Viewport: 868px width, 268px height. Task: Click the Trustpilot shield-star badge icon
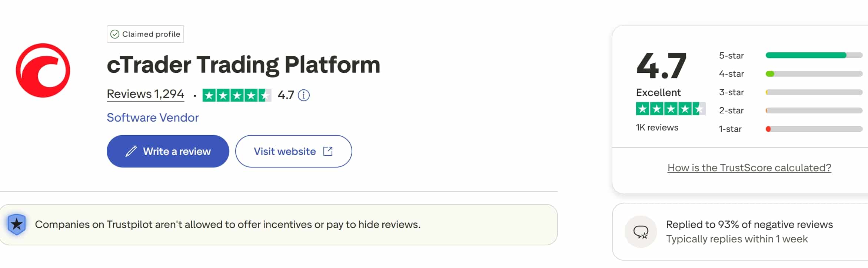[16, 224]
